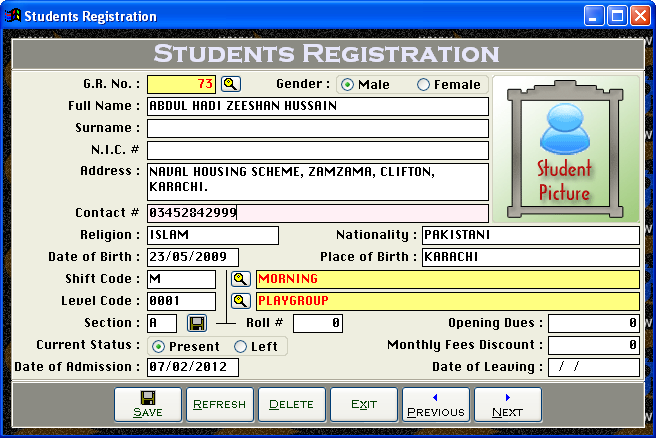
Task: Set Current Status to Present
Action: (158, 346)
